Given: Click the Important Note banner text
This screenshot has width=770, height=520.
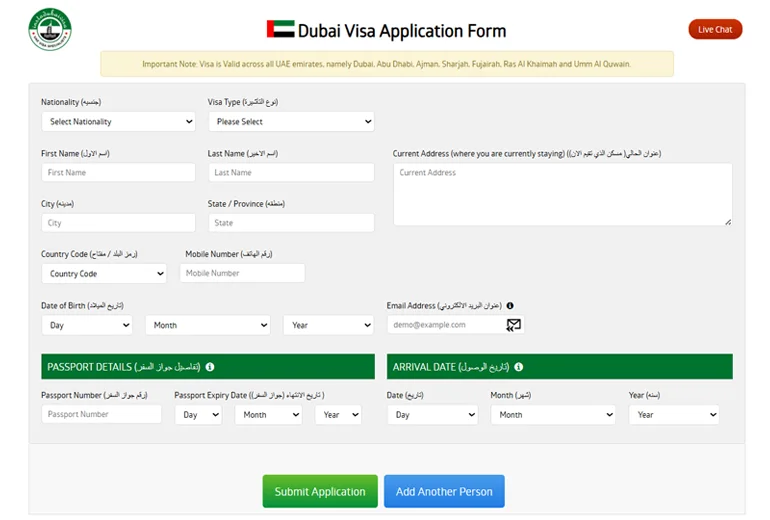Looking at the screenshot, I should pos(386,64).
